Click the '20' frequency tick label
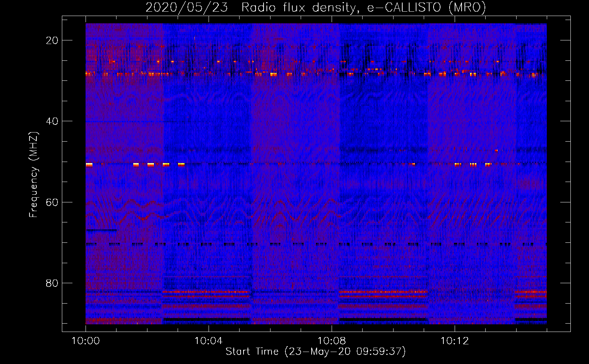Viewport: 589px width, 364px height. (x=52, y=40)
